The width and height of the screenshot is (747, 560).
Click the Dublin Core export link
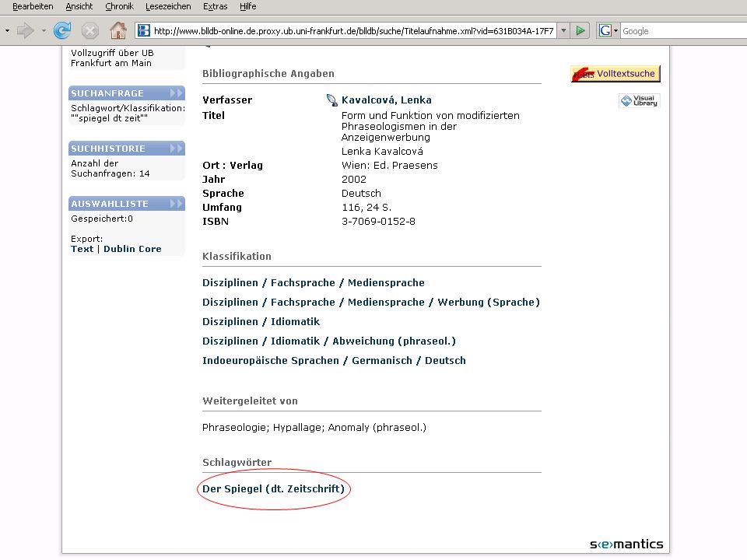(132, 249)
